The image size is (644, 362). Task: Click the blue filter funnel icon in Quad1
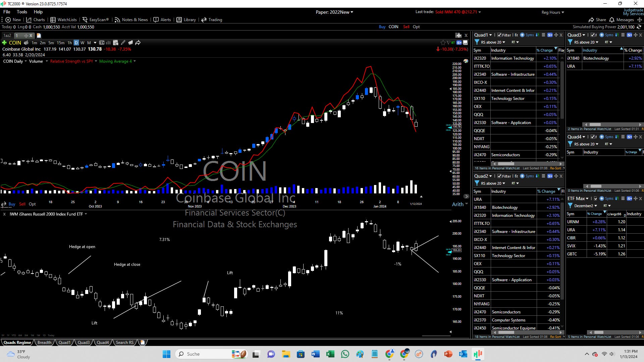(x=477, y=42)
